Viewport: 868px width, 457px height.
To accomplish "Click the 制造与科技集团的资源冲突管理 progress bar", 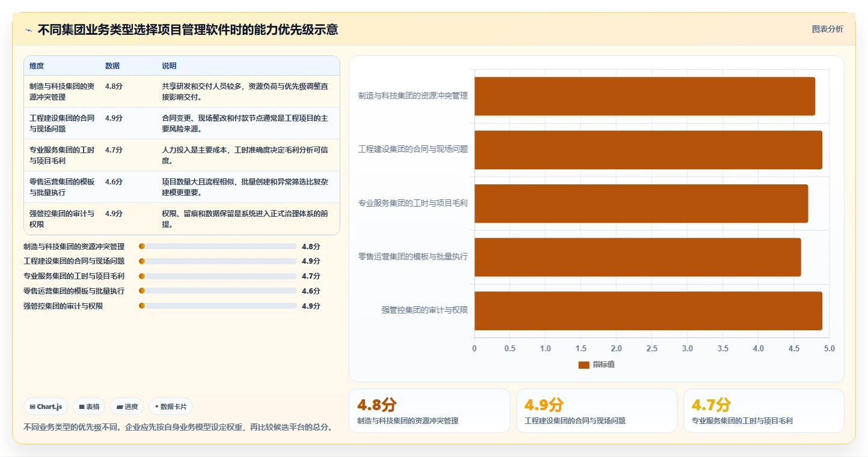I will [x=218, y=246].
